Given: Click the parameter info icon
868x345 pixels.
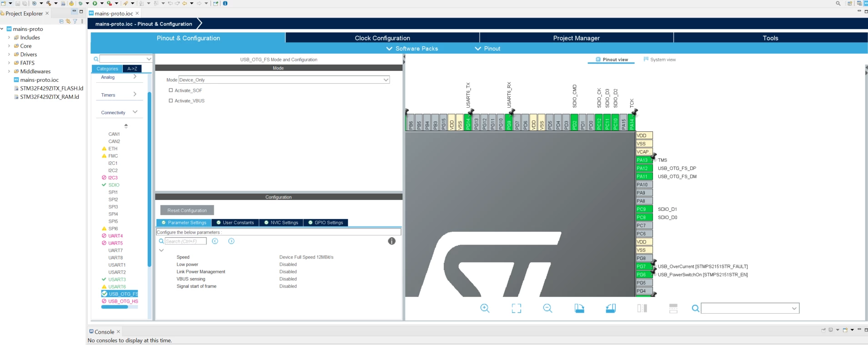Looking at the screenshot, I should point(391,241).
